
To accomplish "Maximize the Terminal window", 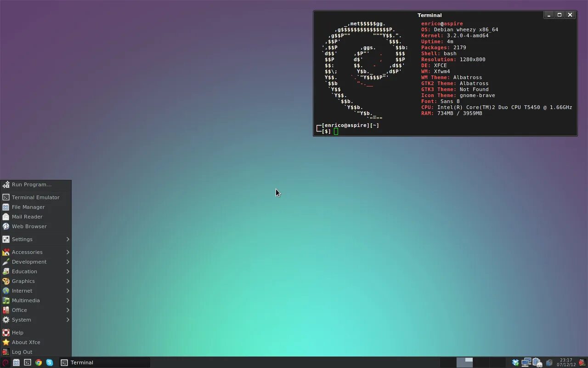I will click(560, 15).
